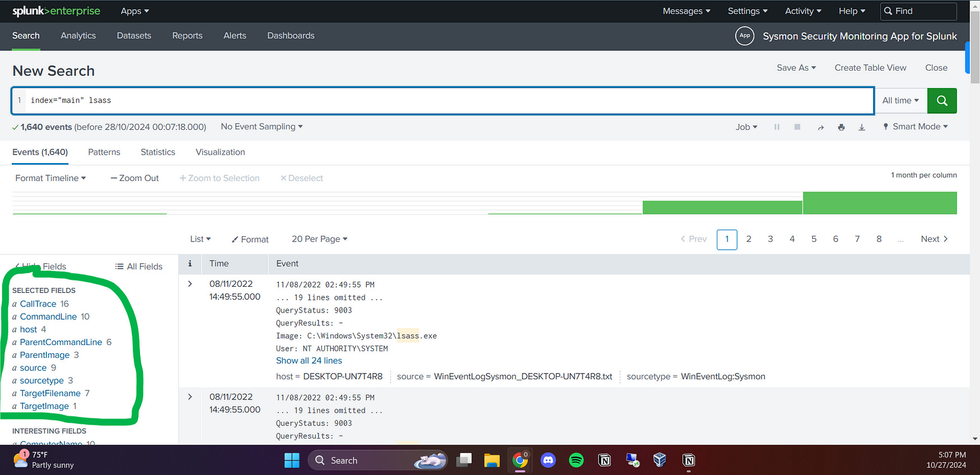Open the No Event Sampling dropdown
This screenshot has width=980, height=475.
pyautogui.click(x=262, y=127)
